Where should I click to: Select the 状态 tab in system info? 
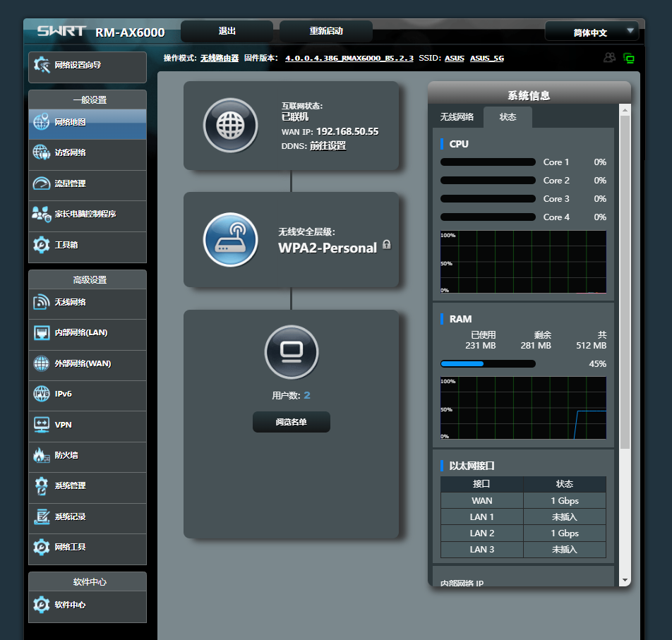(508, 117)
